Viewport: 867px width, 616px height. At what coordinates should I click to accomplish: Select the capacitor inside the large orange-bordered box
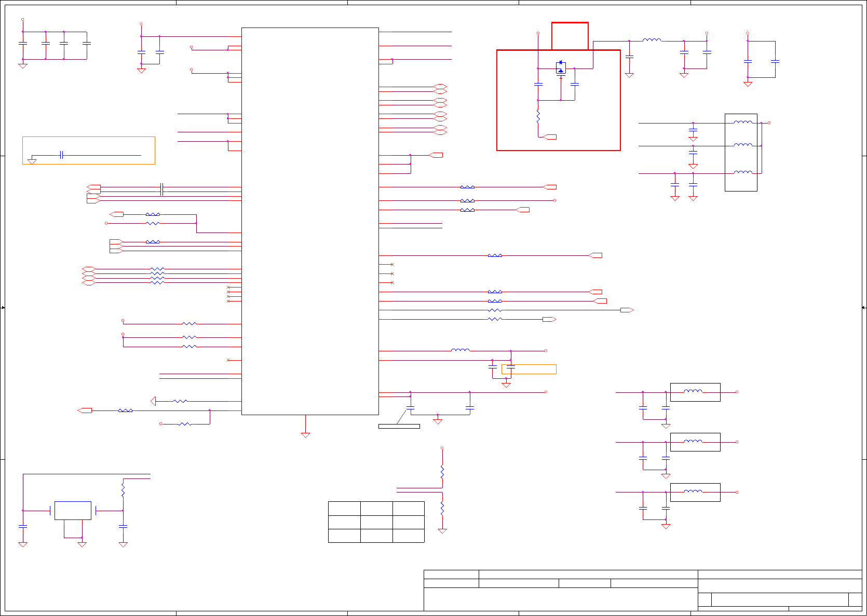click(61, 155)
